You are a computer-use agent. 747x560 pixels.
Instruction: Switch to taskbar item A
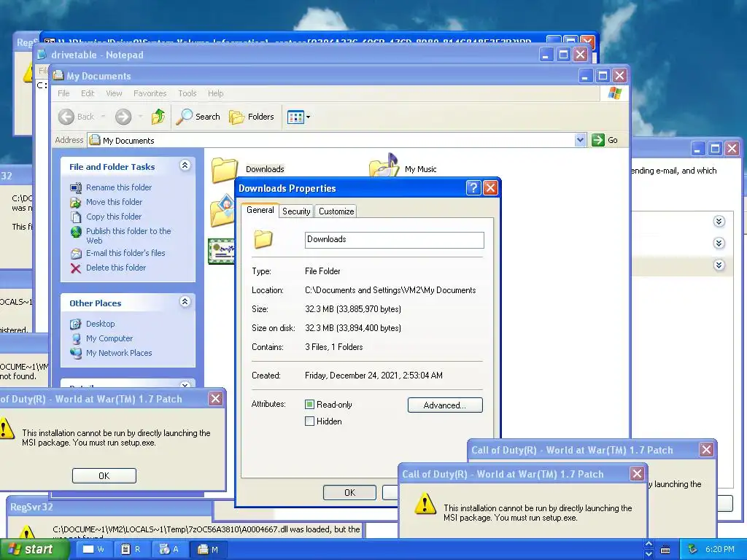coord(169,549)
